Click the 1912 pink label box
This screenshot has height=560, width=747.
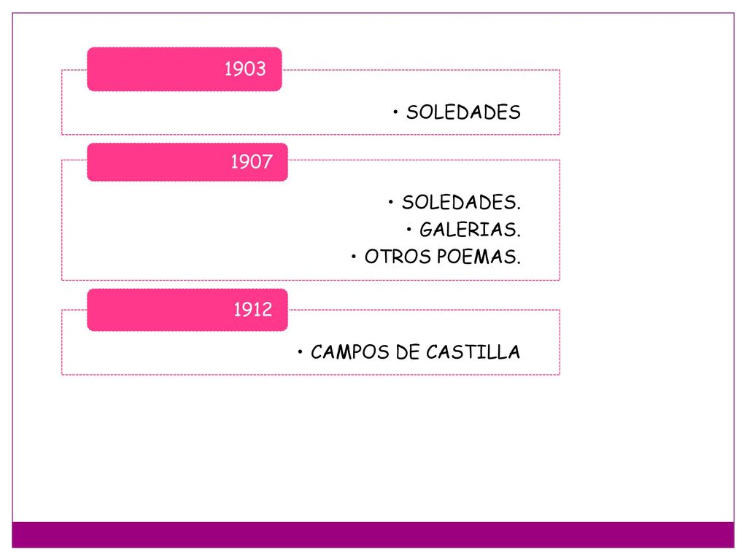click(187, 309)
